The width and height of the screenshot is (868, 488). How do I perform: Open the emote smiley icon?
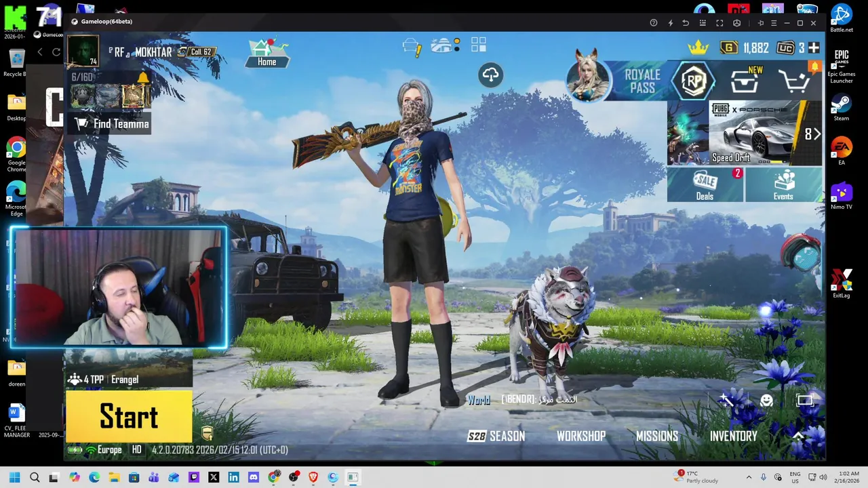click(x=766, y=401)
